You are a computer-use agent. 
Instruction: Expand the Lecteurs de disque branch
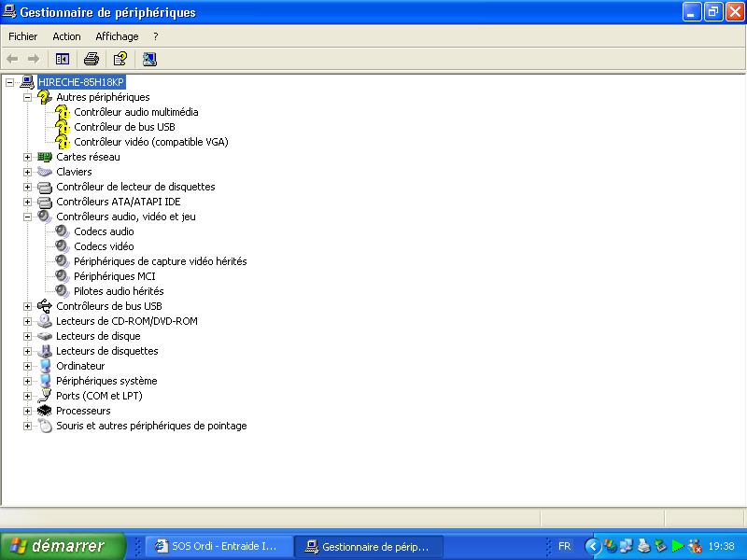click(x=28, y=336)
